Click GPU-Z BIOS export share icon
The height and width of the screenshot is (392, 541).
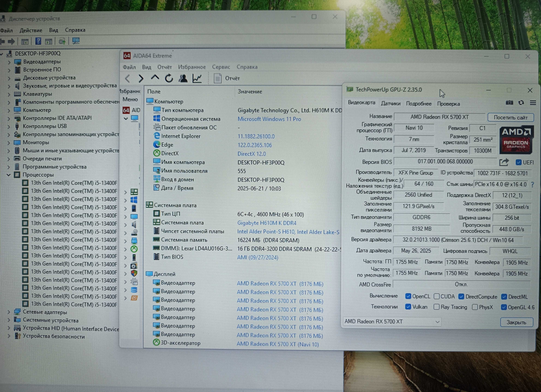point(504,162)
